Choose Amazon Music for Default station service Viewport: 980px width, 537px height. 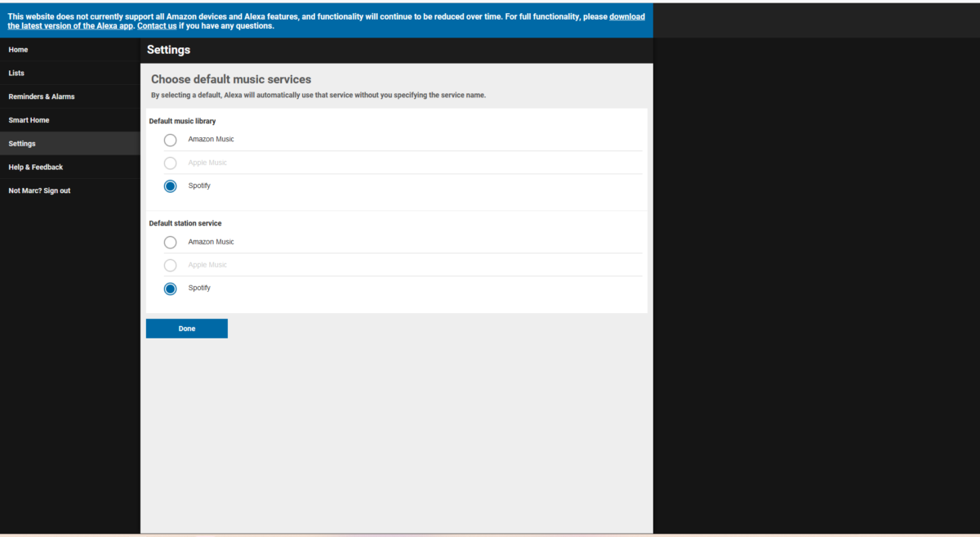(170, 242)
